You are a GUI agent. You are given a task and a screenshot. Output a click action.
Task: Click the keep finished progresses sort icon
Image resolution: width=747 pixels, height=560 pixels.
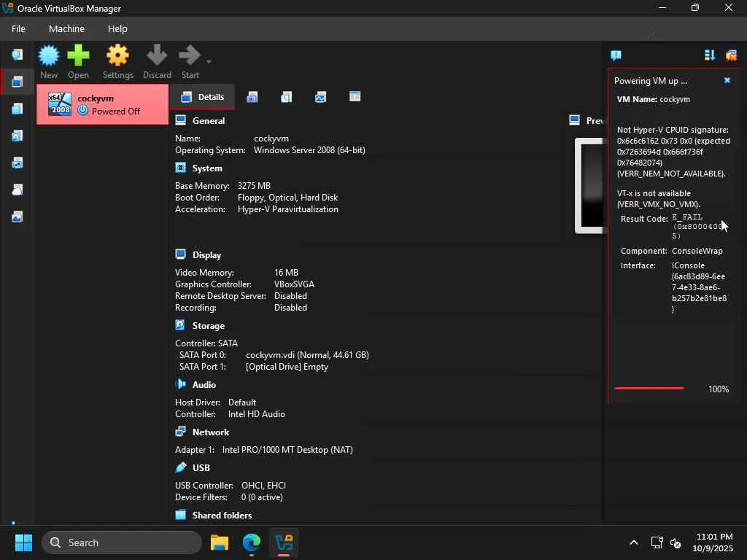710,55
